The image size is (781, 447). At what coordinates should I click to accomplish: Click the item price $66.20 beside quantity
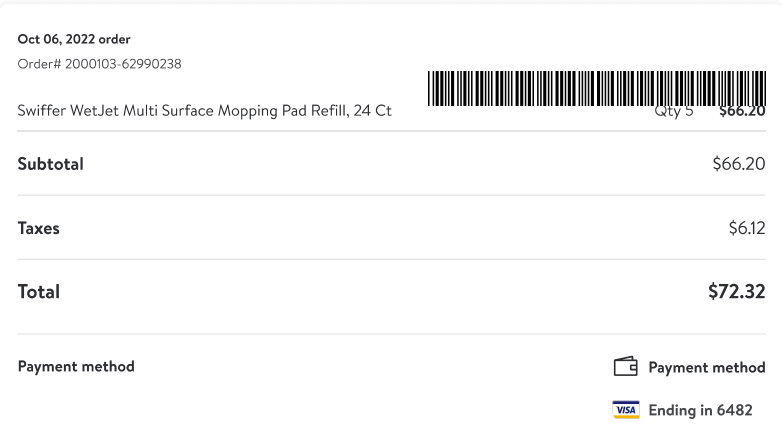(742, 112)
